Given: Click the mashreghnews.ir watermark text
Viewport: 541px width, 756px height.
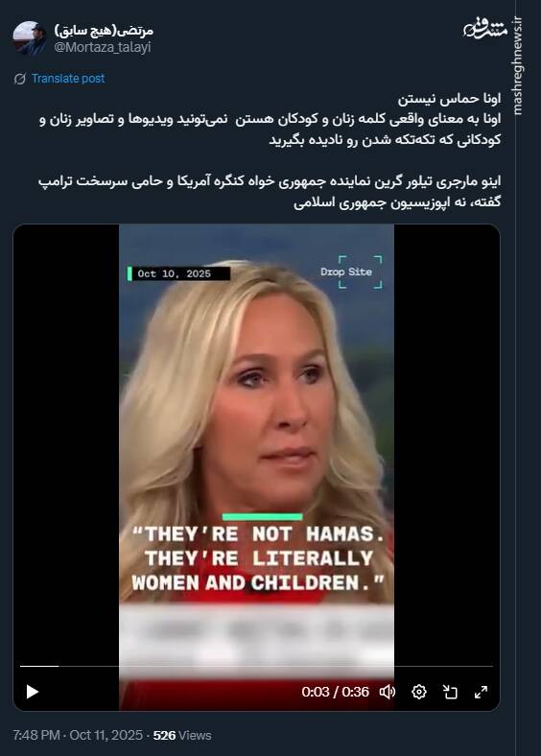Looking at the screenshot, I should (x=517, y=66).
